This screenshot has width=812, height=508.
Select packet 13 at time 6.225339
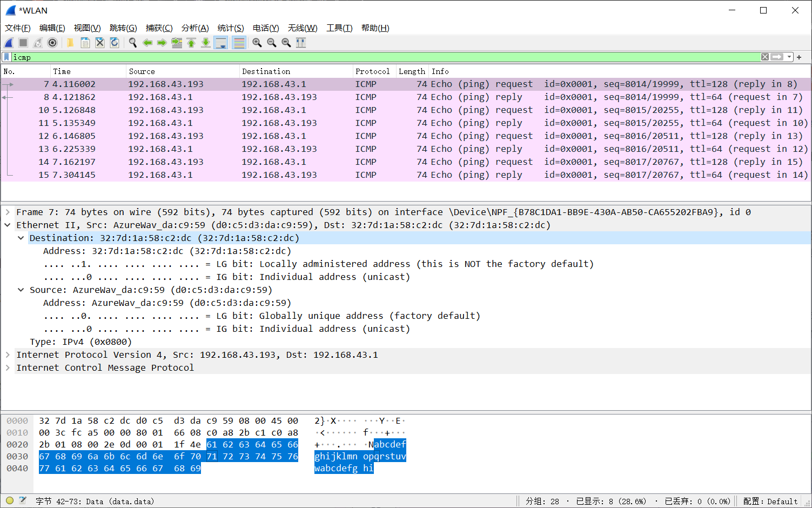[x=406, y=149]
